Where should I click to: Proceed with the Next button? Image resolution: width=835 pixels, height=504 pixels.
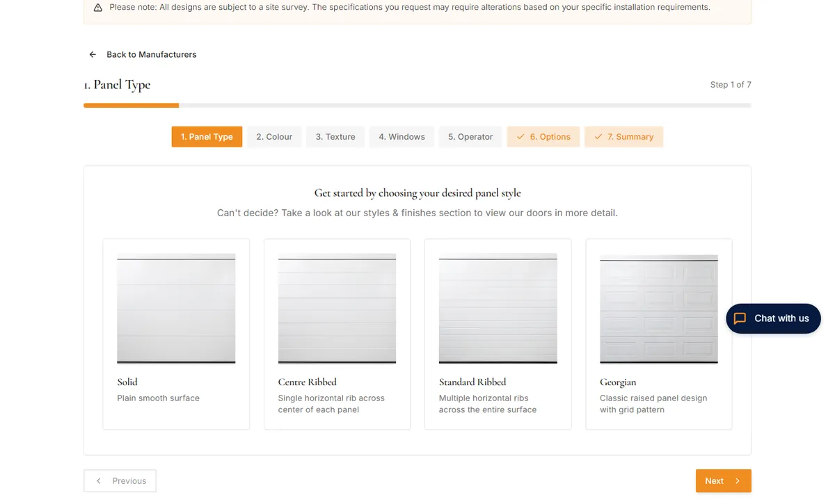click(723, 481)
